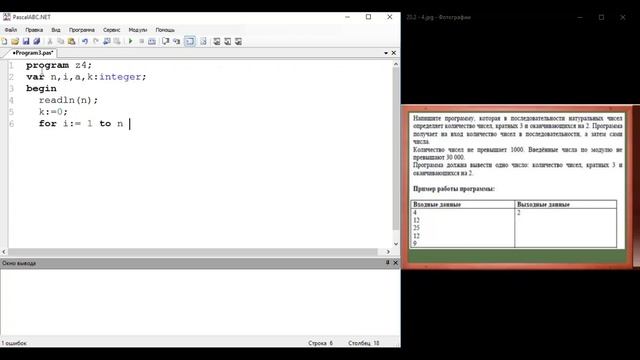The image size is (640, 360).
Task: Pin the Окно вывода panel
Action: [387, 262]
